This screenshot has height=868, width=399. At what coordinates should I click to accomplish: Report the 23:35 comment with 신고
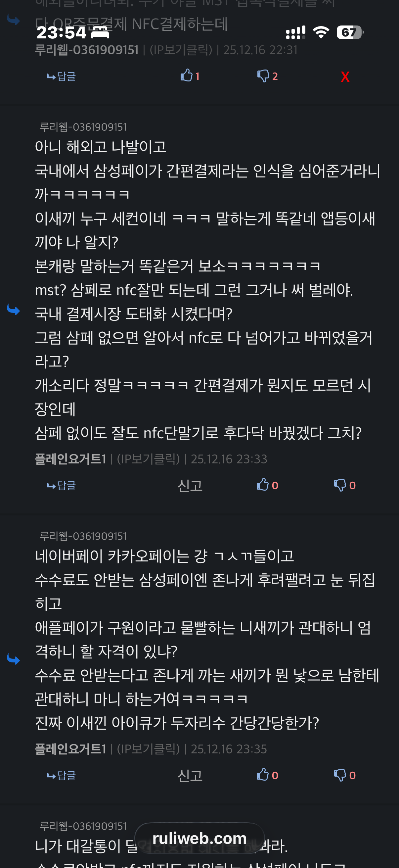pos(190,775)
